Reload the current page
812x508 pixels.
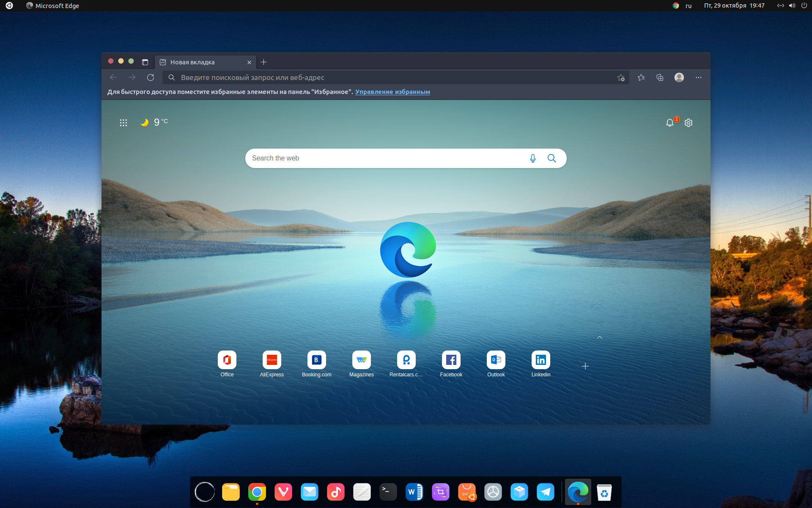tap(151, 77)
